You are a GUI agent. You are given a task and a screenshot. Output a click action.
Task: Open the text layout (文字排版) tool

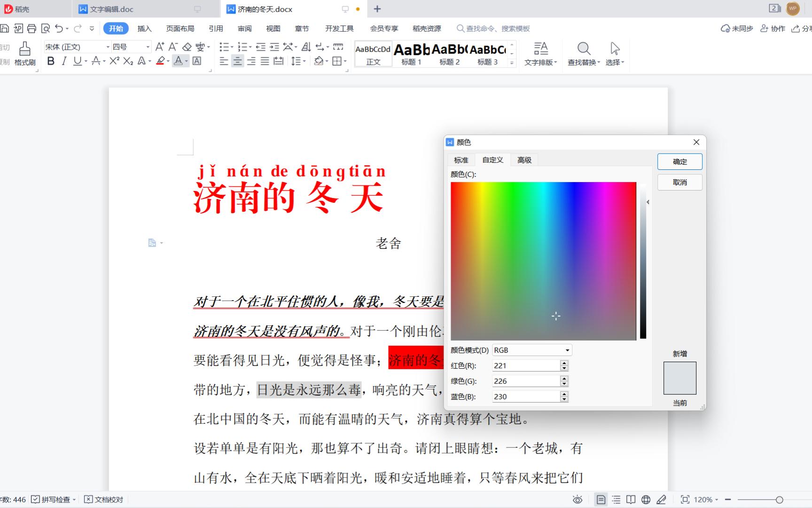coord(541,54)
